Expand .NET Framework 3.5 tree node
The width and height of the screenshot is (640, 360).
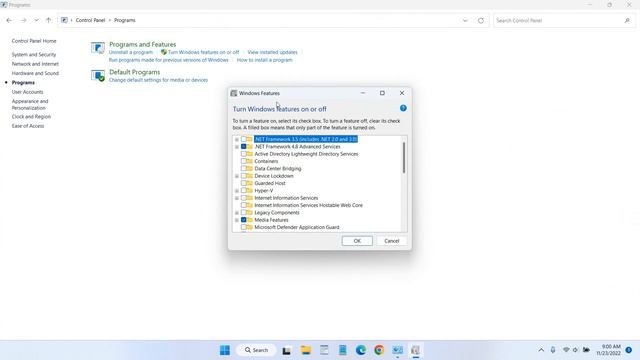click(x=237, y=140)
